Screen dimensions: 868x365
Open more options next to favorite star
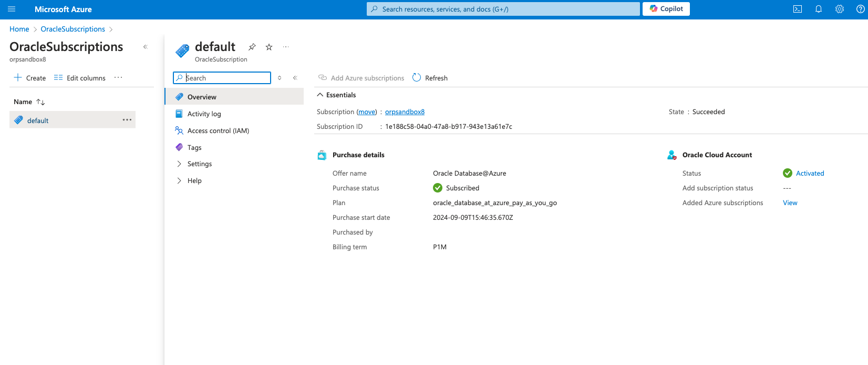tap(286, 47)
